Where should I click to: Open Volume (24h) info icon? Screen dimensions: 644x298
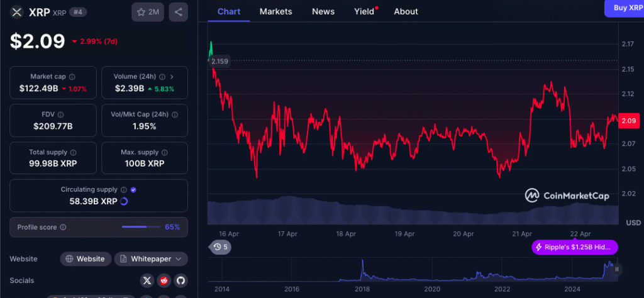pos(162,77)
